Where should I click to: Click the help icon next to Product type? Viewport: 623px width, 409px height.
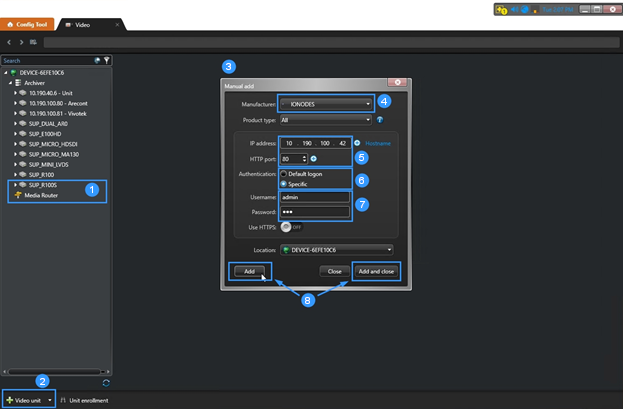380,119
